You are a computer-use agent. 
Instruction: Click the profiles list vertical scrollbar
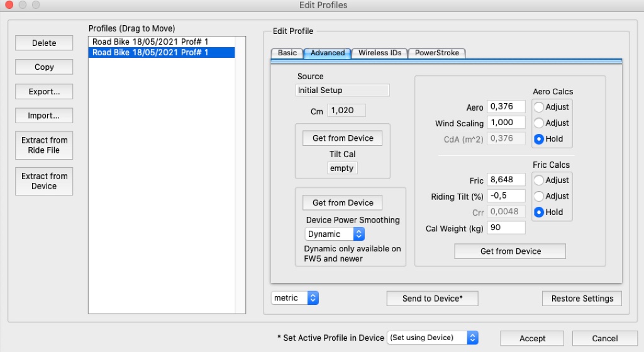coord(240,175)
